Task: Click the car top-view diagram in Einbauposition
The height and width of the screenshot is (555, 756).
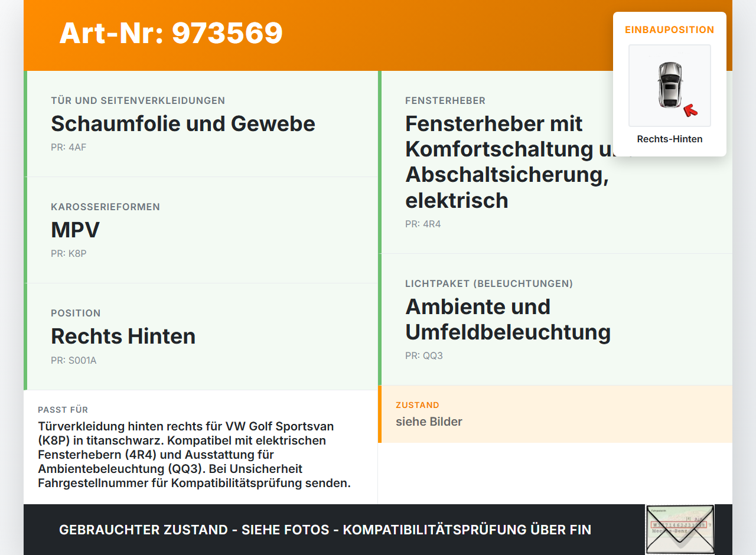Action: pyautogui.click(x=669, y=86)
